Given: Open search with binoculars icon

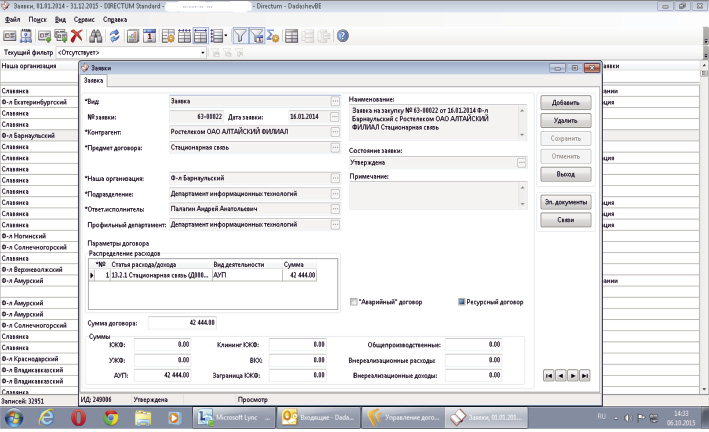Looking at the screenshot, I should 95,36.
